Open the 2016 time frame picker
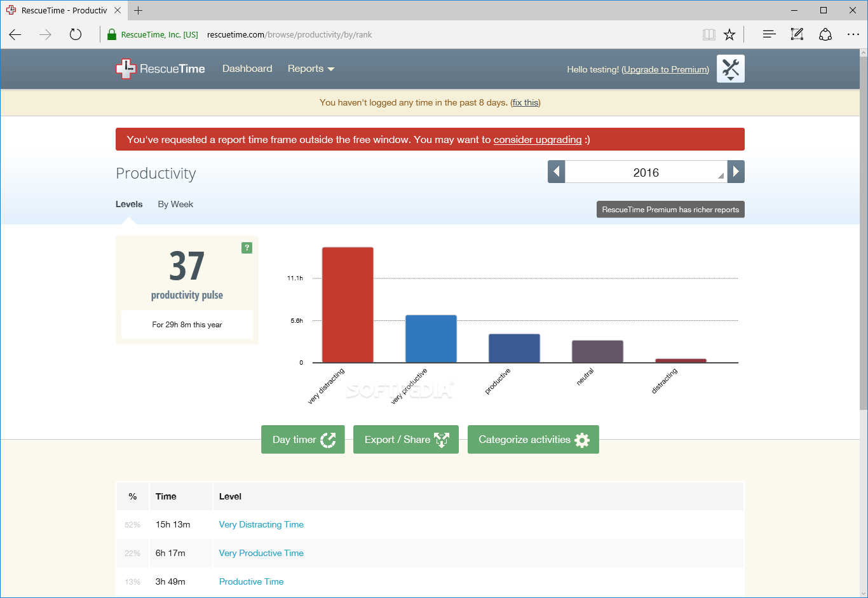Screen dimensions: 868x598 point(646,172)
